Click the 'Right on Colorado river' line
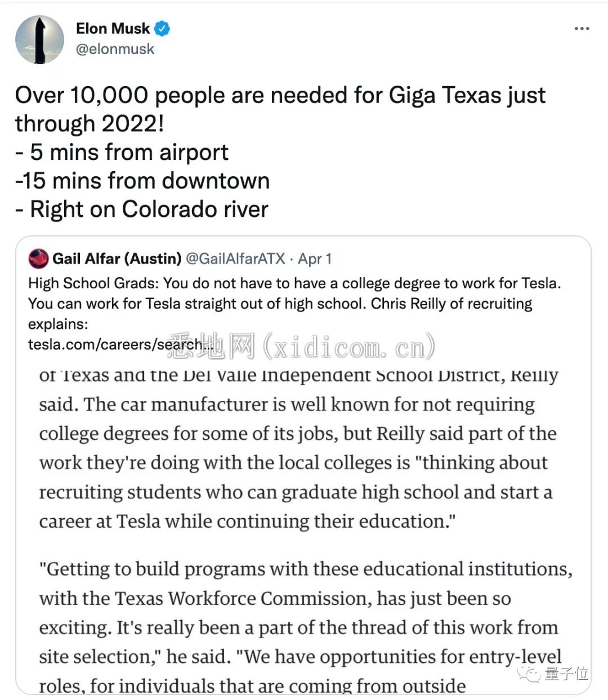 [142, 209]
